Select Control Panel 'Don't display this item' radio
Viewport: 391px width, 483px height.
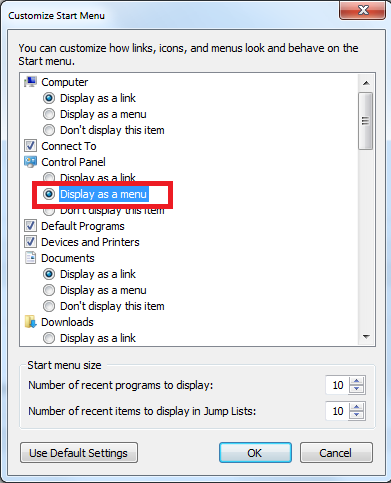click(49, 211)
